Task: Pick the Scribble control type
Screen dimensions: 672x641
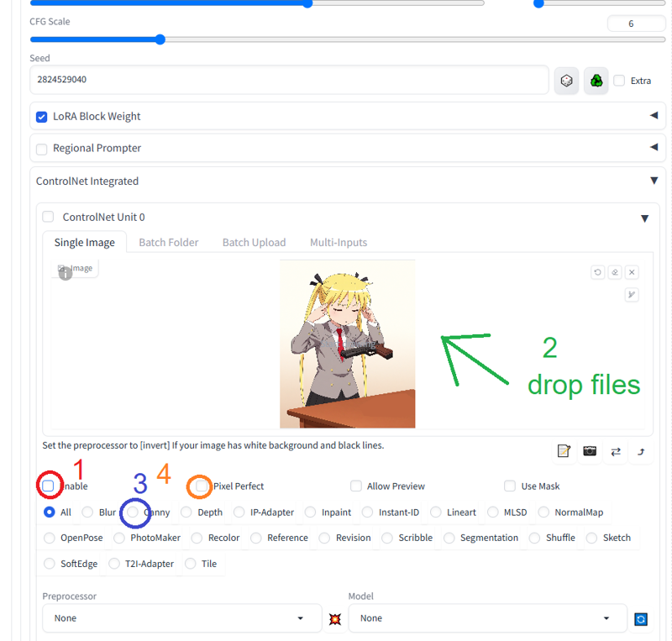Action: (x=387, y=538)
